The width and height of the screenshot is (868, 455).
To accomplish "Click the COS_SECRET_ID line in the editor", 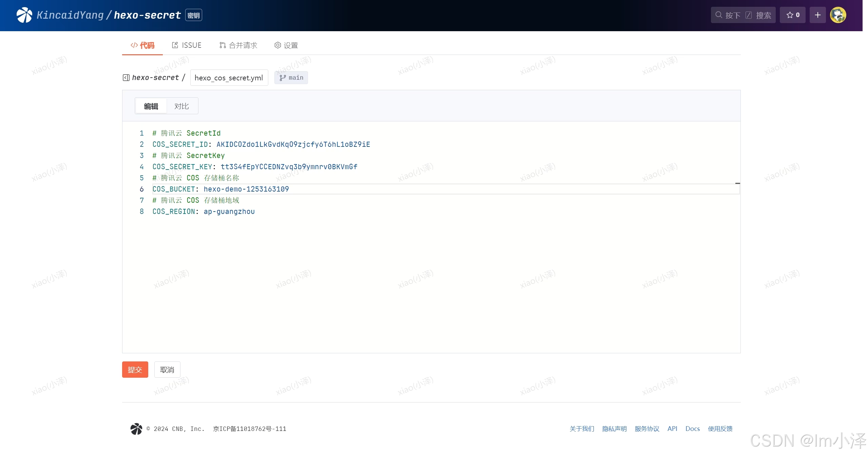I will [x=261, y=144].
